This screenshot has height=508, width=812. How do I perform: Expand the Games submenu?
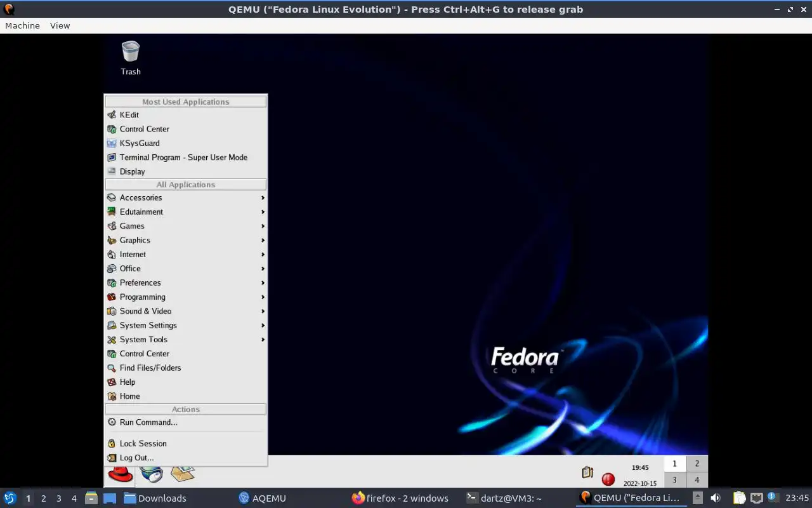pyautogui.click(x=185, y=226)
